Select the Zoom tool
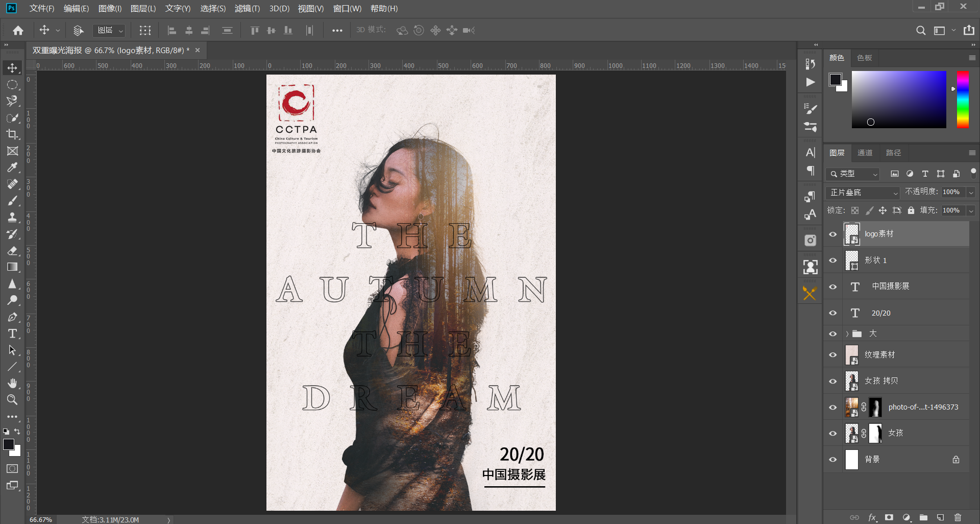This screenshot has height=524, width=980. (12, 400)
